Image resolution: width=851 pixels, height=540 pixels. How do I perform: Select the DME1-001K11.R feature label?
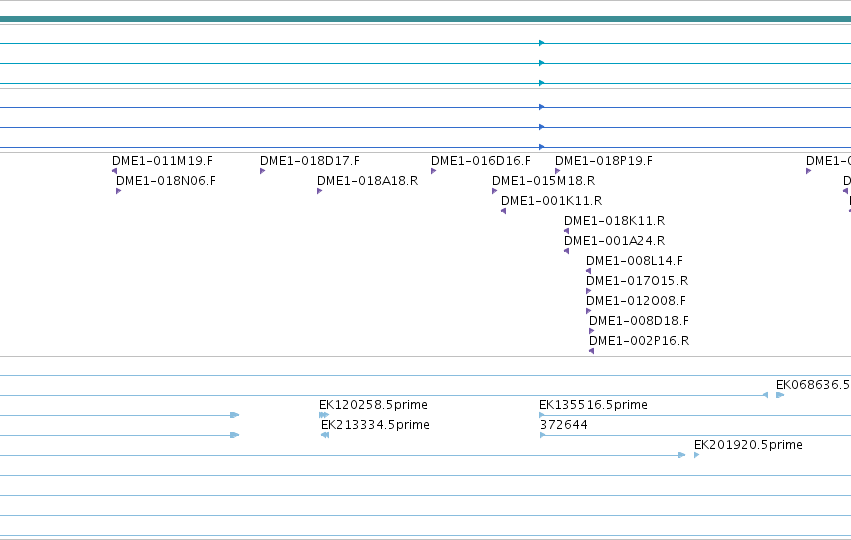[551, 201]
